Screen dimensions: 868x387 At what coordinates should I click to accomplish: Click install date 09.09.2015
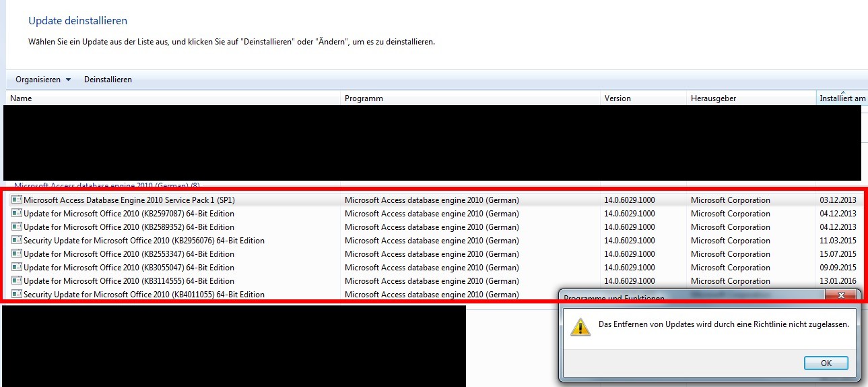838,268
